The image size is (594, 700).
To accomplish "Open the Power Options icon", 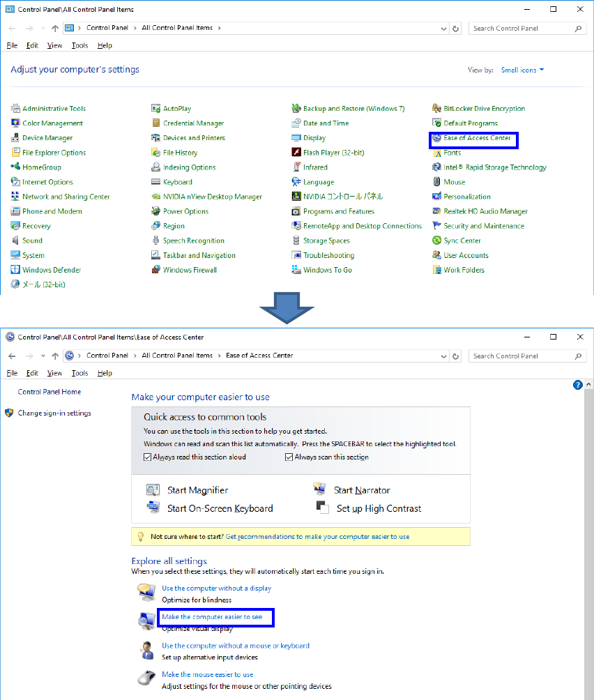I will pyautogui.click(x=155, y=211).
